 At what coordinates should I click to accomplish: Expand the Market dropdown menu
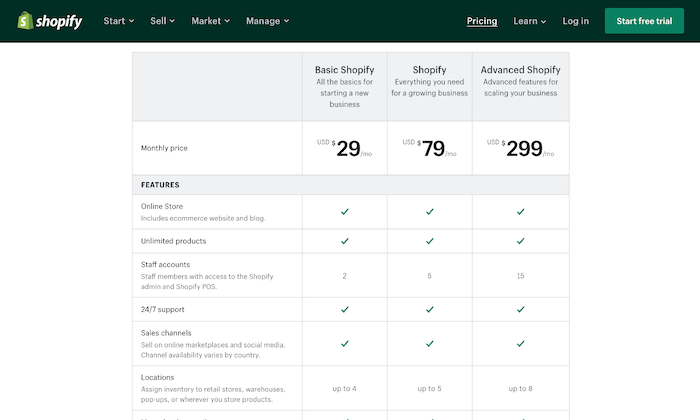[210, 21]
